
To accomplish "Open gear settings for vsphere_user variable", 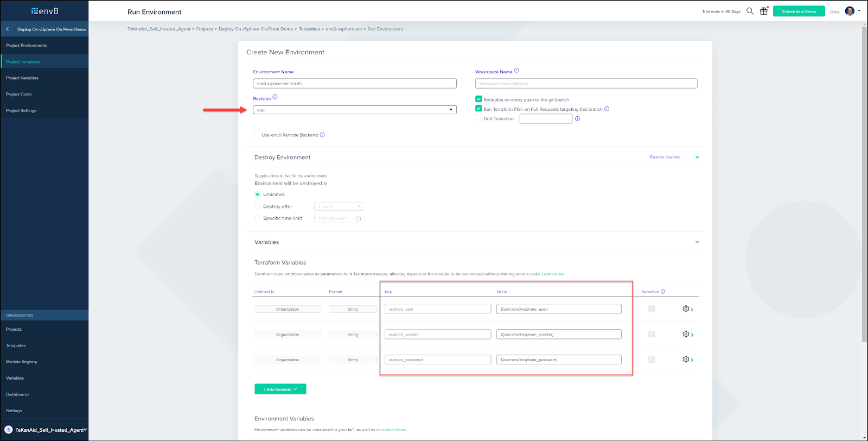I will point(686,309).
